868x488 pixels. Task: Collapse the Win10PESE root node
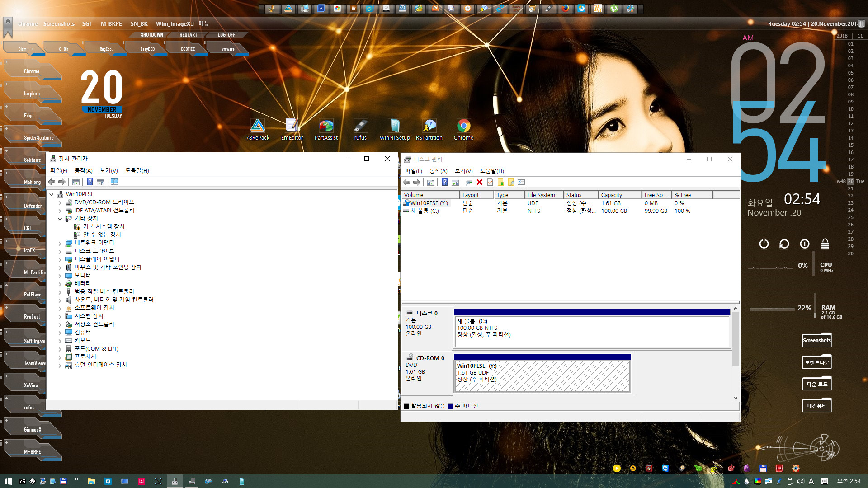[51, 194]
